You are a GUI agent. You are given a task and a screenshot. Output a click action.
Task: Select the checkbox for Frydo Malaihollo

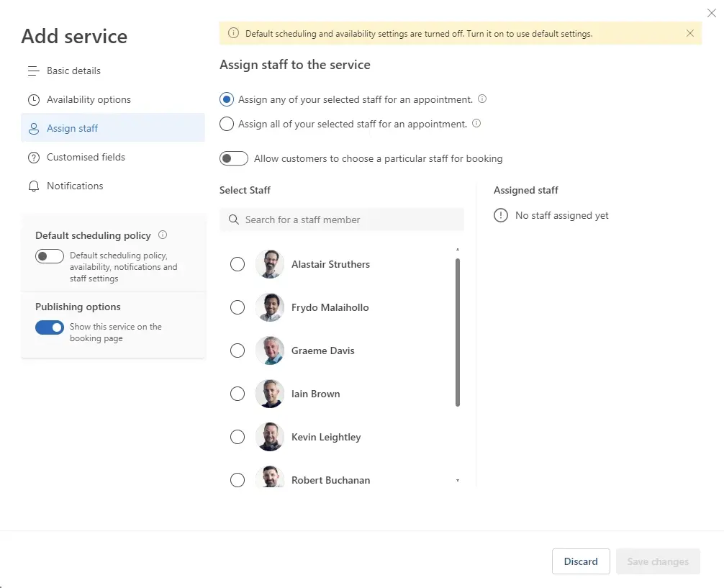pos(237,307)
